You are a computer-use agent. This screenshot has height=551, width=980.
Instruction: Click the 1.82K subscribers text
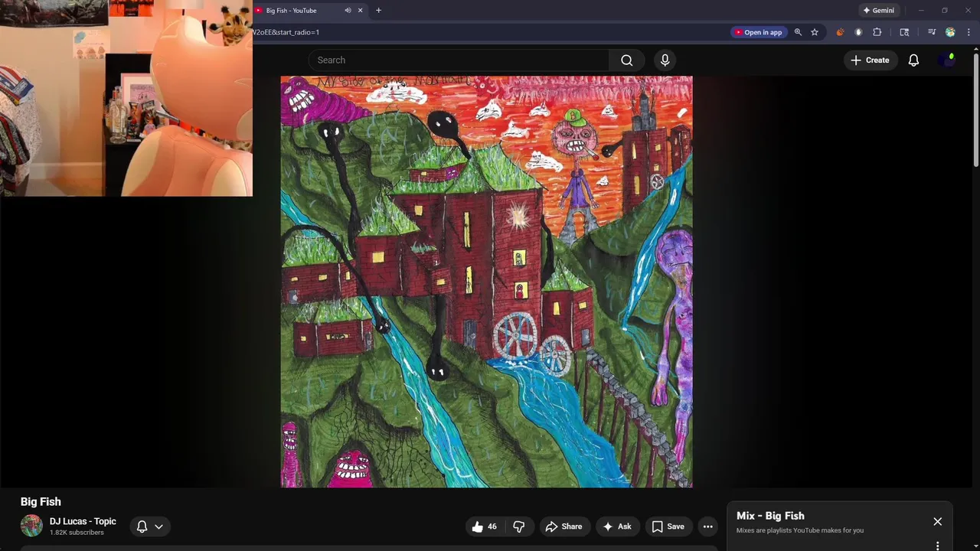pos(77,533)
